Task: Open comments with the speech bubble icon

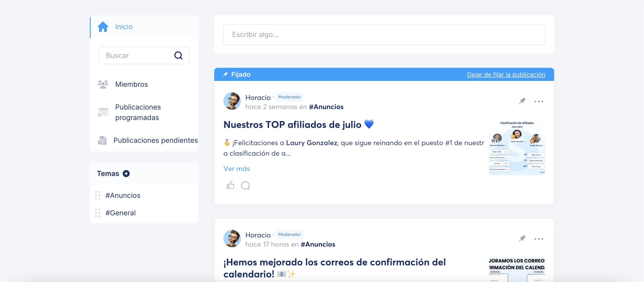Action: coord(246,185)
